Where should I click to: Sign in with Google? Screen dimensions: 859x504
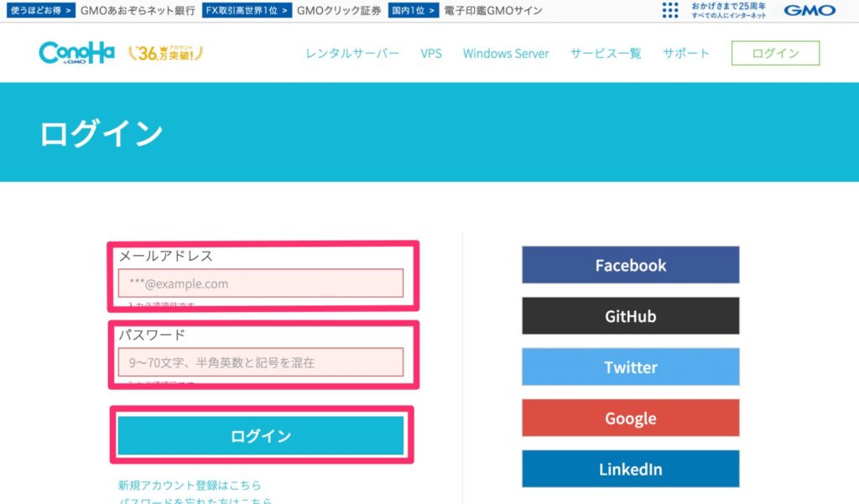[x=631, y=418]
